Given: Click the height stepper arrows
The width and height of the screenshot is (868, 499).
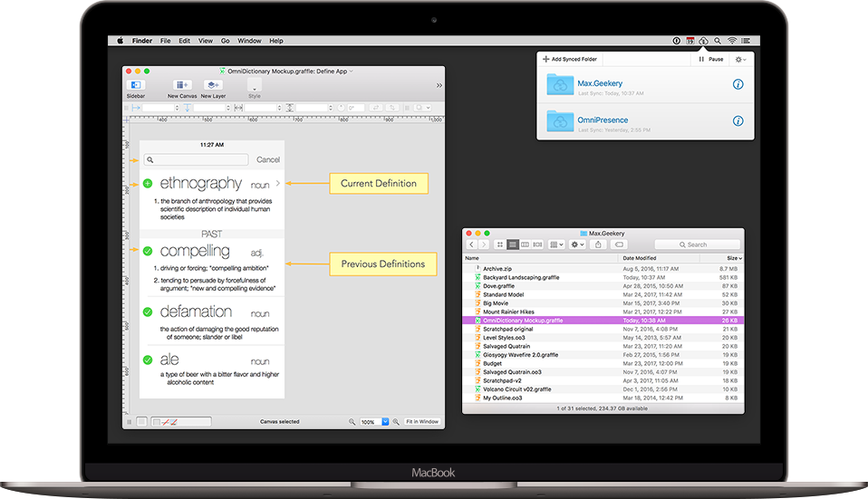Looking at the screenshot, I should point(331,108).
